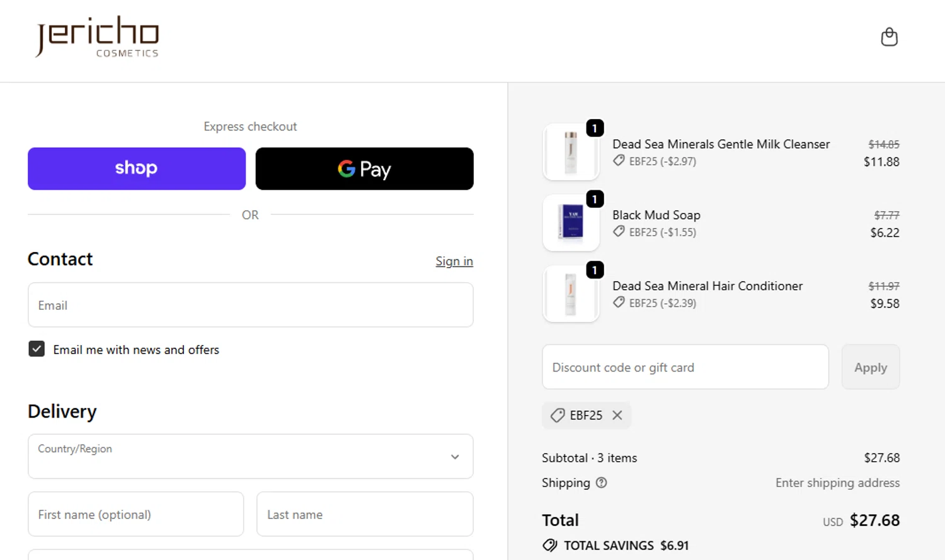945x560 pixels.
Task: Click the $6.22 discounted price
Action: 885,232
